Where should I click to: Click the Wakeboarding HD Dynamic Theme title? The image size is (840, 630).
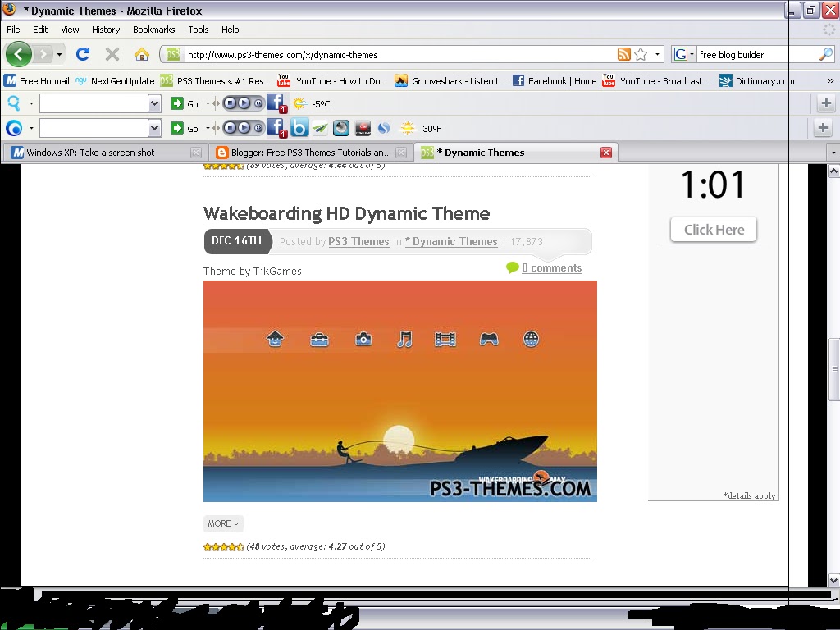347,213
